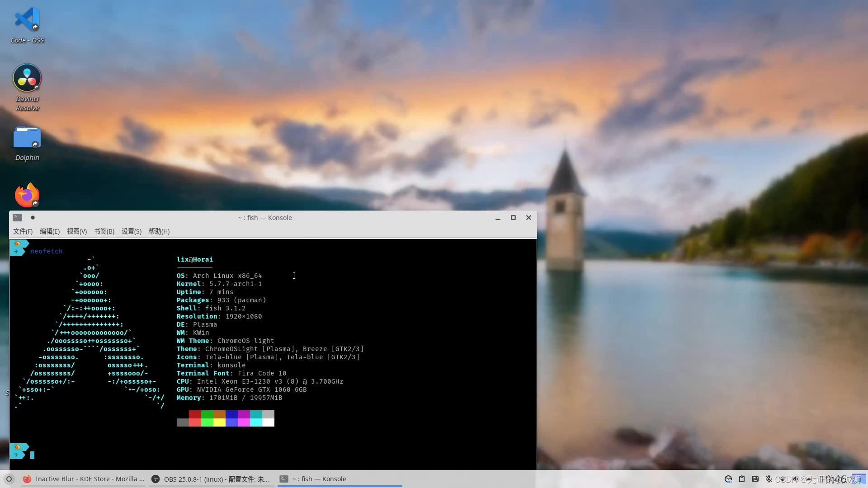Click OBS Studio taskbar icon
Screen dimensions: 868x488
tap(156, 479)
